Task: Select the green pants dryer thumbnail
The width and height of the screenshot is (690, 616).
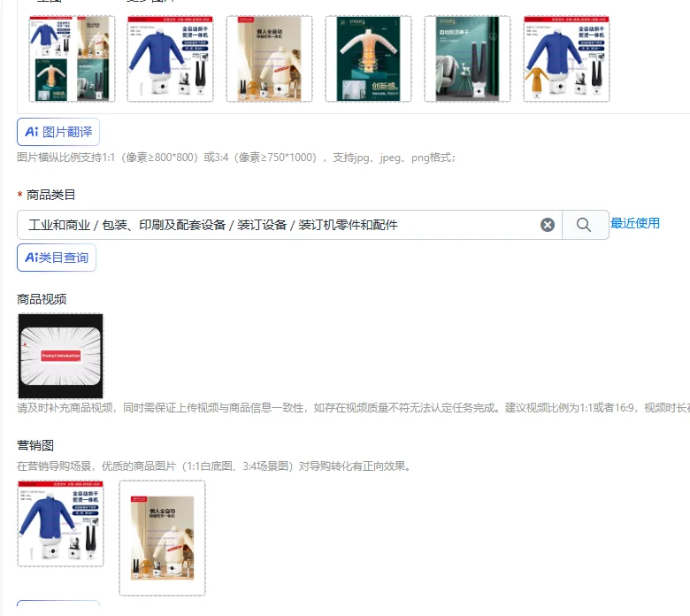Action: click(467, 59)
